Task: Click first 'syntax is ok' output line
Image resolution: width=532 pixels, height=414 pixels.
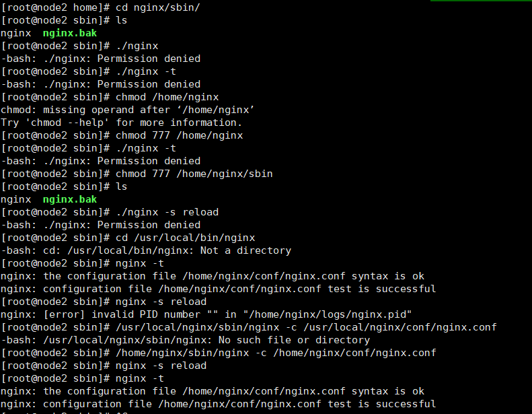Action: coord(212,276)
